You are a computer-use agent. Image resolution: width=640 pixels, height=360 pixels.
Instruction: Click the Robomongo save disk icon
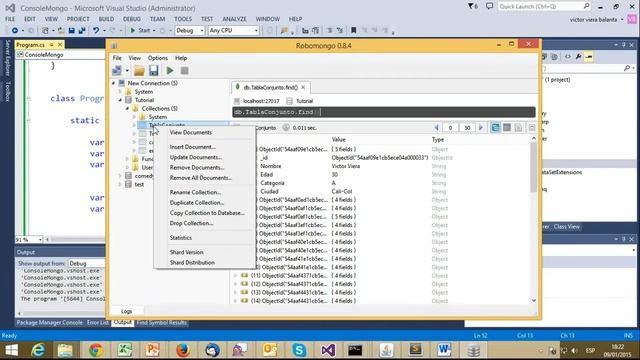153,71
